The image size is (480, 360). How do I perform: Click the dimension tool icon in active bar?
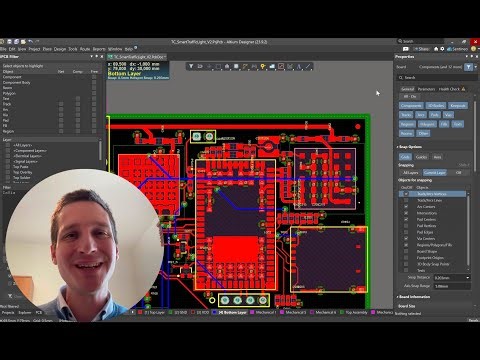[x=290, y=66]
